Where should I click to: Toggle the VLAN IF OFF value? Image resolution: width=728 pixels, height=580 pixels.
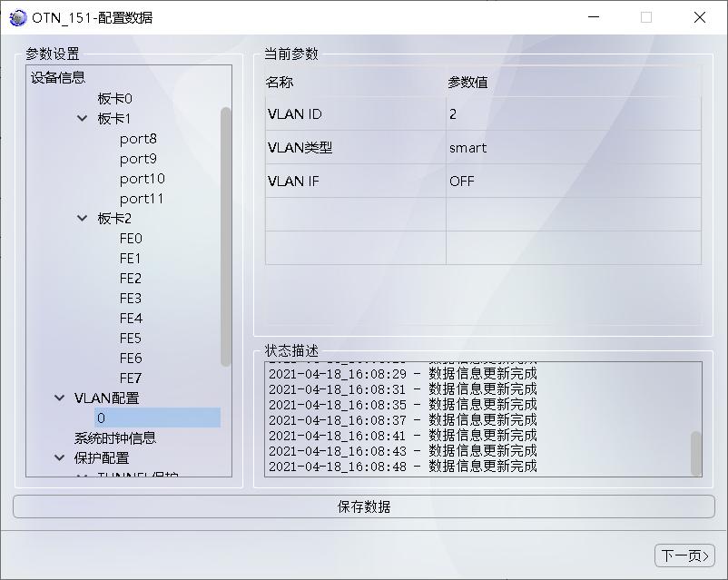pyautogui.click(x=463, y=181)
